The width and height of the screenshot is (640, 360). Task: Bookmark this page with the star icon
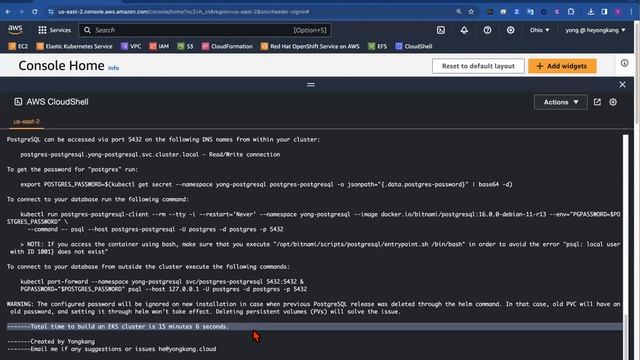471,12
